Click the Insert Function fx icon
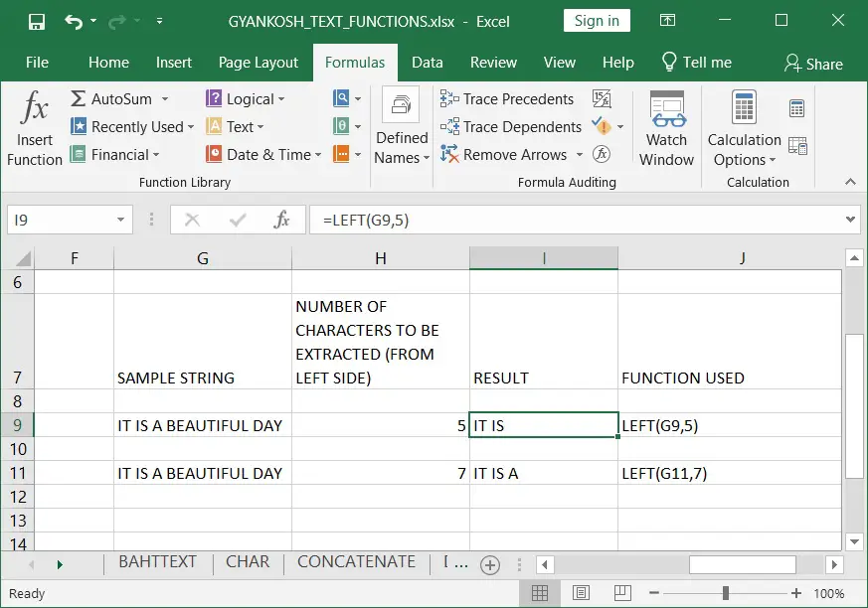 [x=35, y=106]
